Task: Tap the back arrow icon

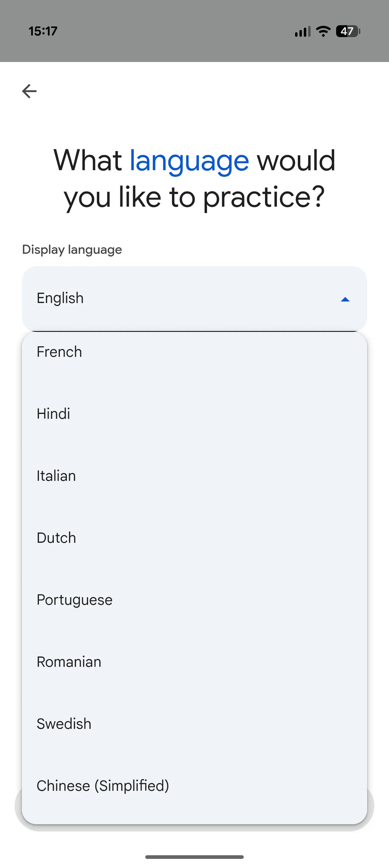Action: [29, 91]
